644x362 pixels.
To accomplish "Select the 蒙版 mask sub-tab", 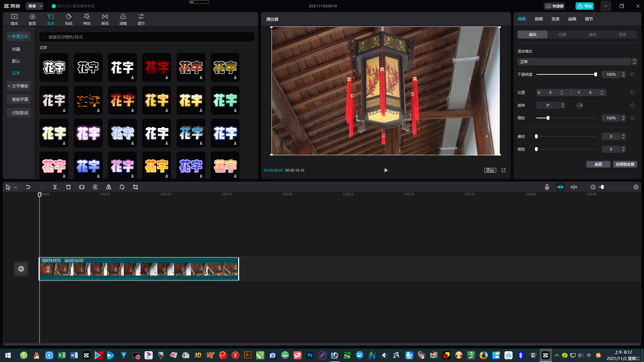I will [x=592, y=35].
